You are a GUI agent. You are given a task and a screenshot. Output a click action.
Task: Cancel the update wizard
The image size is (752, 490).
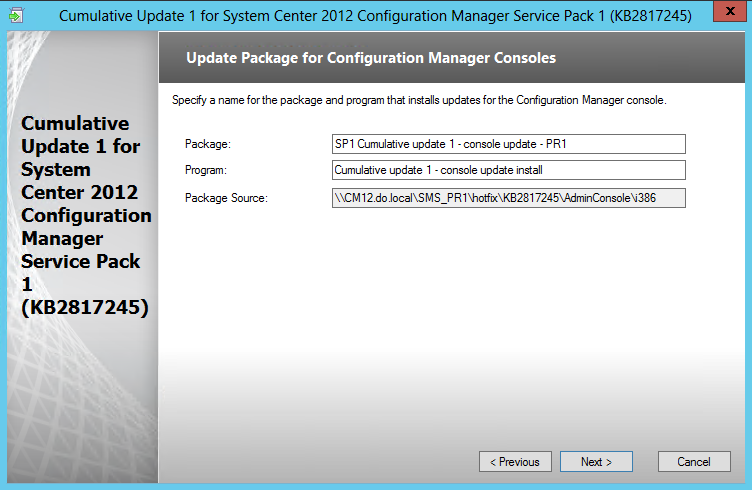point(694,461)
